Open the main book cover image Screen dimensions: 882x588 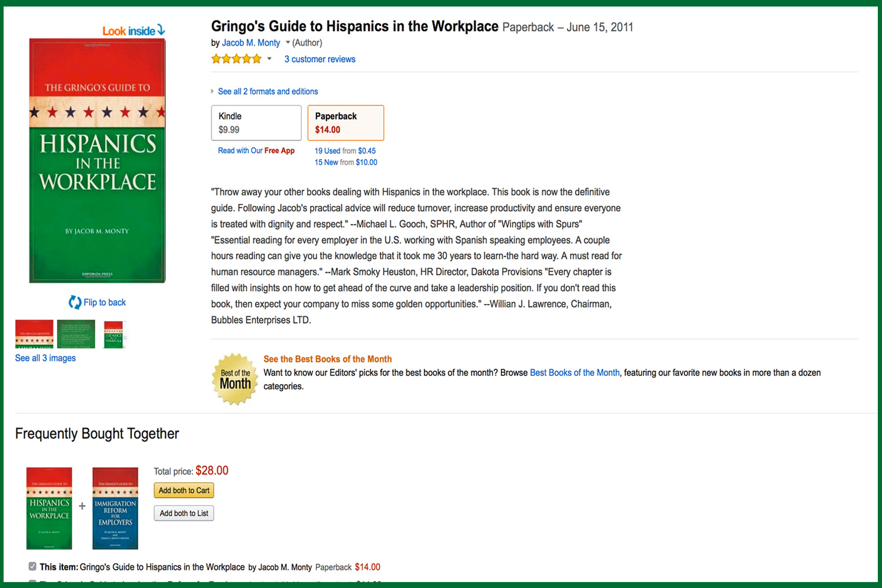pyautogui.click(x=98, y=161)
